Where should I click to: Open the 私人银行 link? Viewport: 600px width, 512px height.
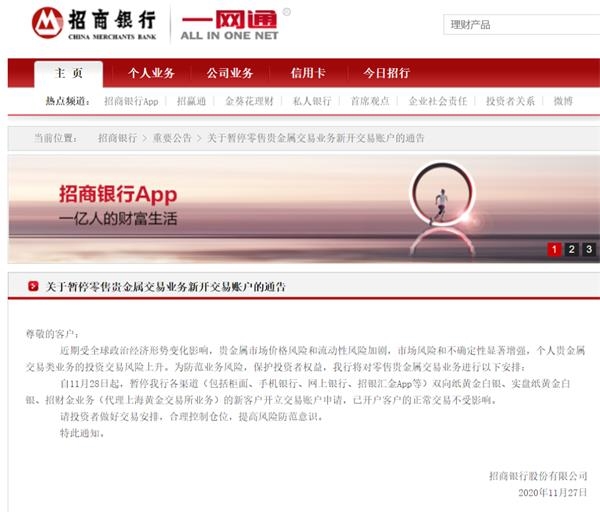click(x=312, y=101)
